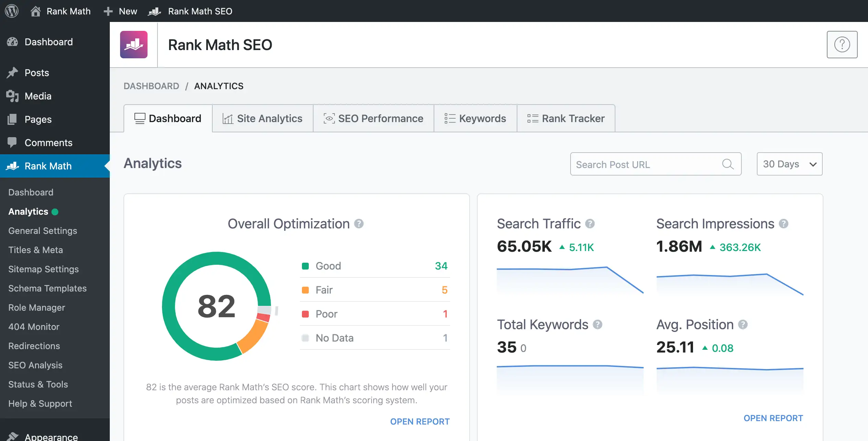Click the list icon on Rank Tracker tab
868x441 pixels.
(x=533, y=118)
